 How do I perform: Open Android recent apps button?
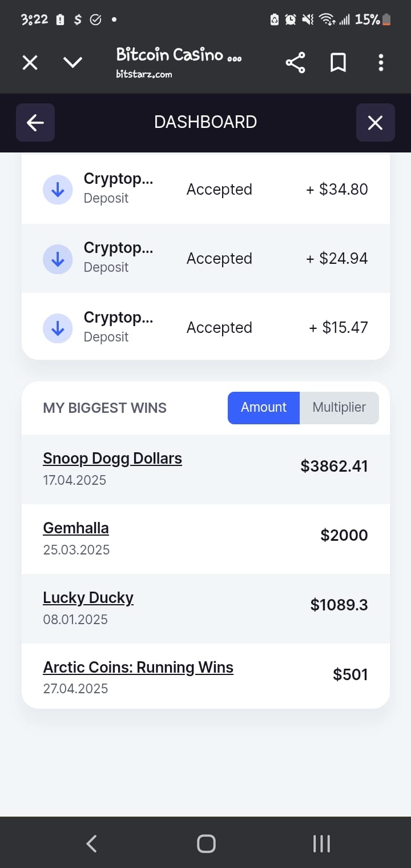(x=321, y=843)
